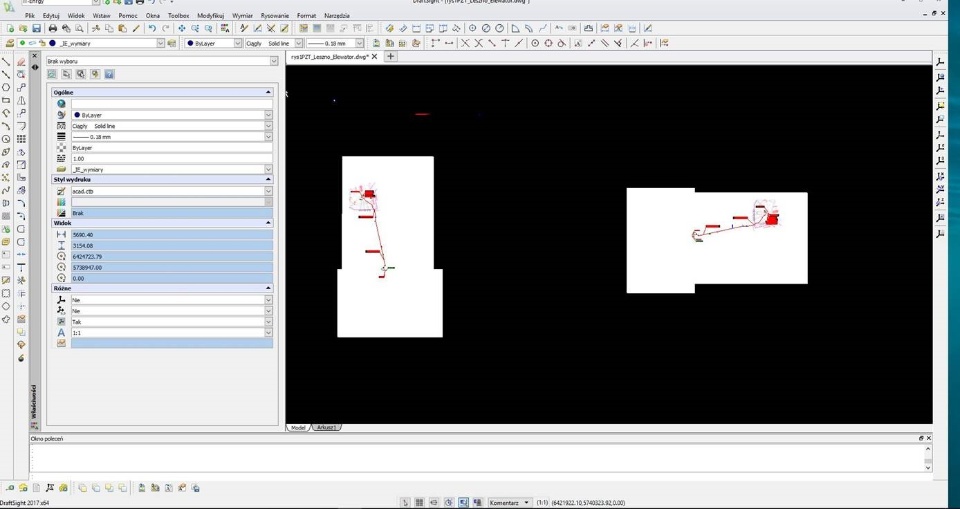Open the Layer manager icon
Screen dimensions: 960x509
click(x=10, y=43)
